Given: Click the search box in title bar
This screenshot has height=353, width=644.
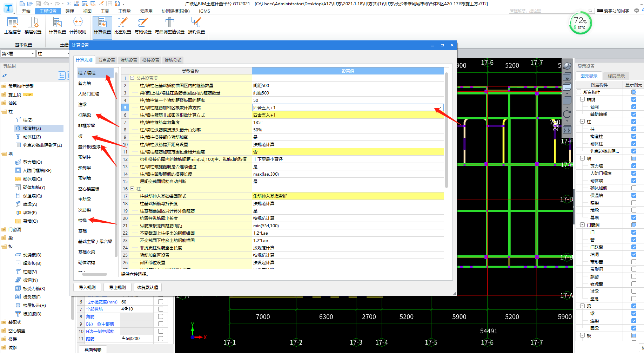Looking at the screenshot, I should (551, 11).
